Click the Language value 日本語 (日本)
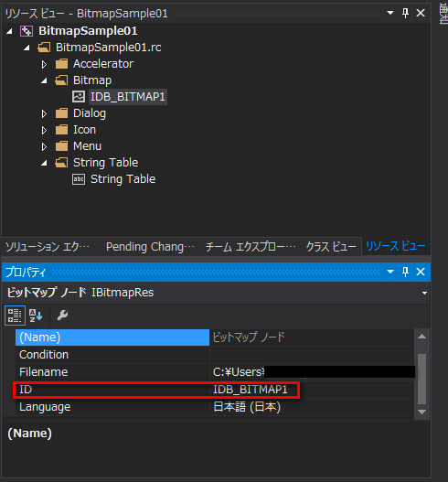 (247, 407)
